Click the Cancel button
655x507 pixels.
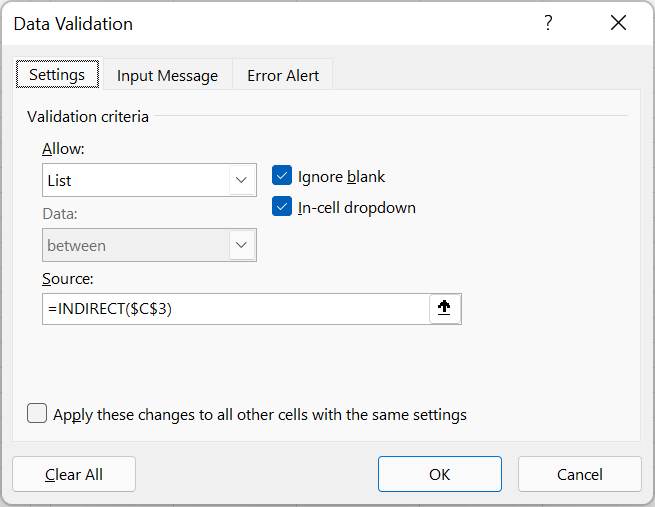tap(580, 474)
